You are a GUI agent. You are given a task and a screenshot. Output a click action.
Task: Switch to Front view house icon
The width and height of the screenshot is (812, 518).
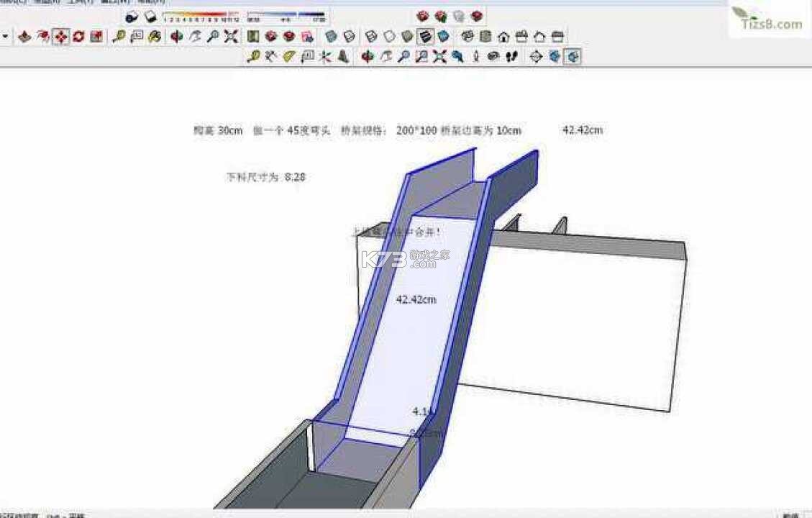pos(504,37)
